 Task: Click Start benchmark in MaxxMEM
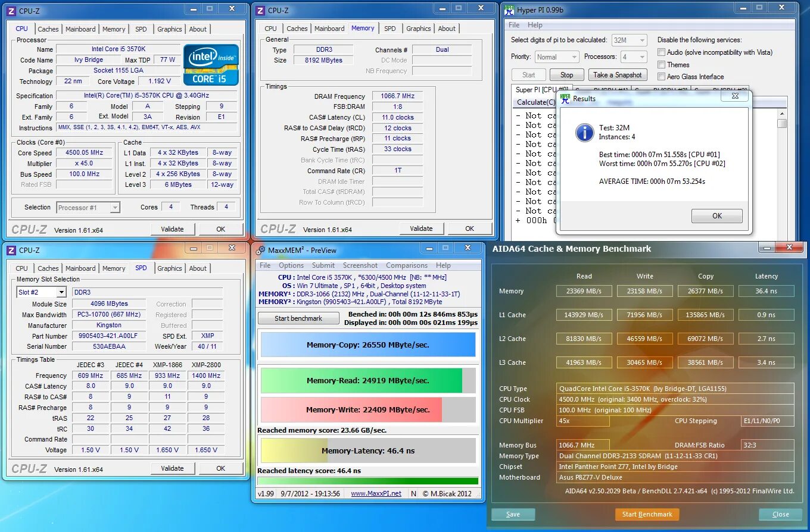pos(298,318)
